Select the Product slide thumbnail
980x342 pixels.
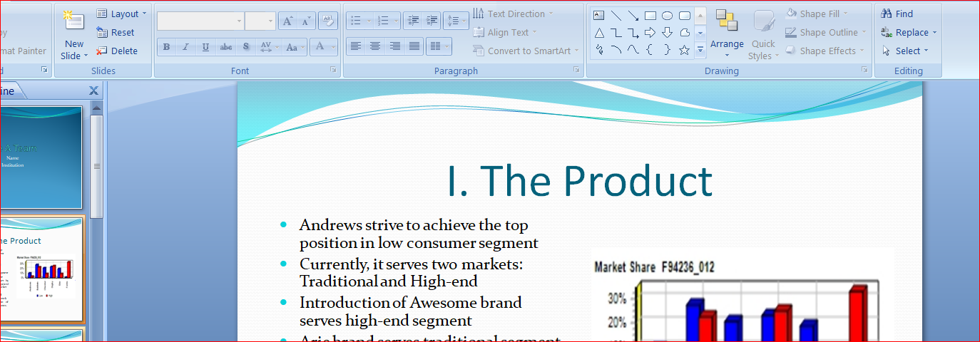pos(41,269)
